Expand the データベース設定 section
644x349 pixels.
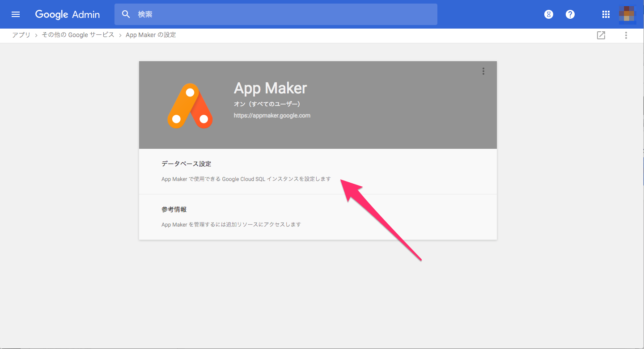coord(318,171)
